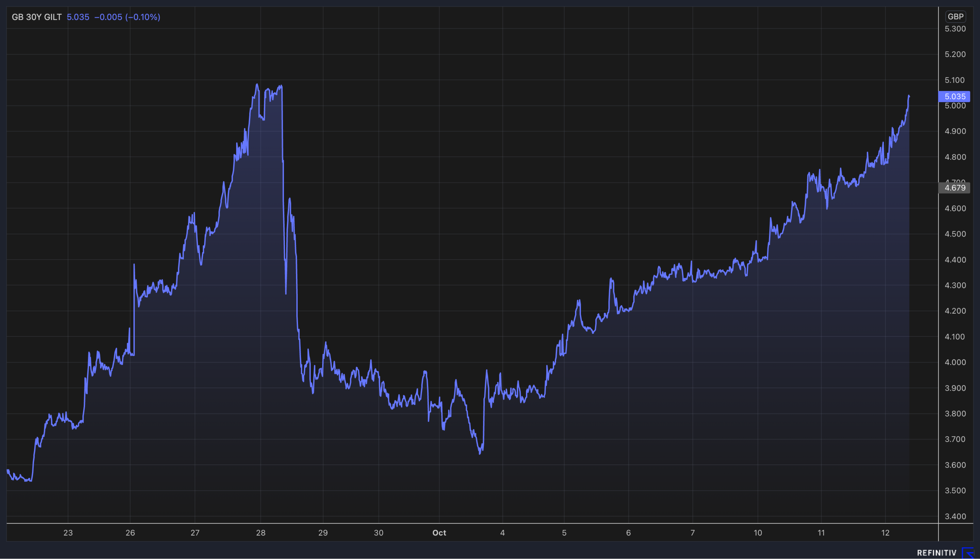The width and height of the screenshot is (980, 559).
Task: Click the 29 date label on time axis
Action: tap(323, 533)
